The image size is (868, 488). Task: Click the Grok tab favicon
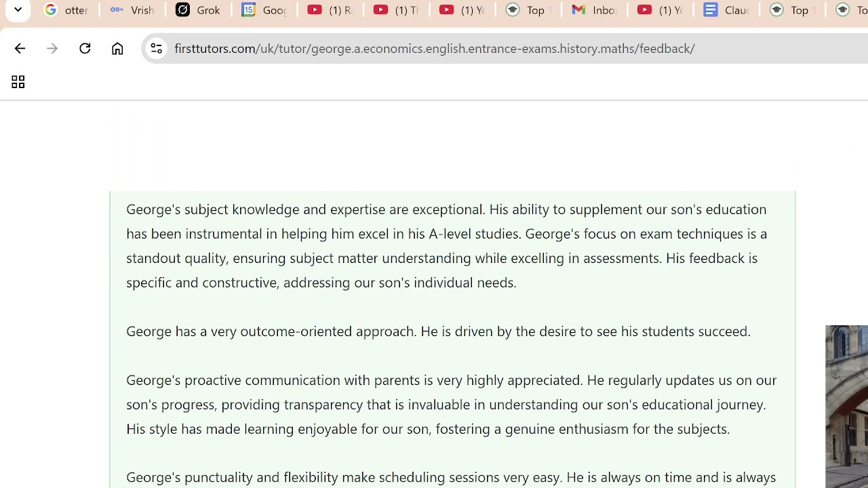pyautogui.click(x=182, y=10)
